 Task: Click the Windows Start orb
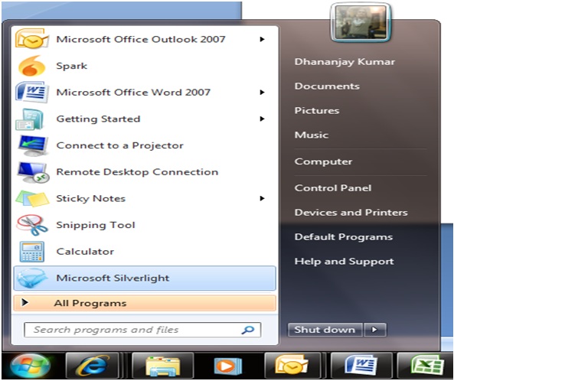click(29, 366)
